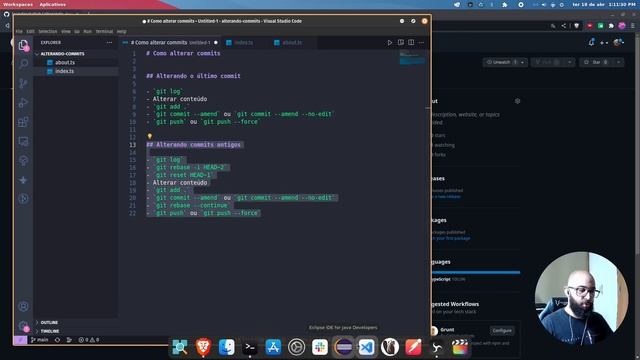Click the volume icon in system tray
Viewport: 640px width, 360px height.
[544, 4]
